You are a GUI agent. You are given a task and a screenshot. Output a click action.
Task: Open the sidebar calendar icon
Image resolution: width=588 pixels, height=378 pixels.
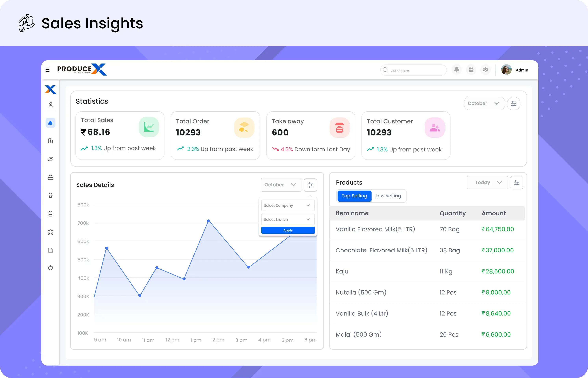pos(50,214)
